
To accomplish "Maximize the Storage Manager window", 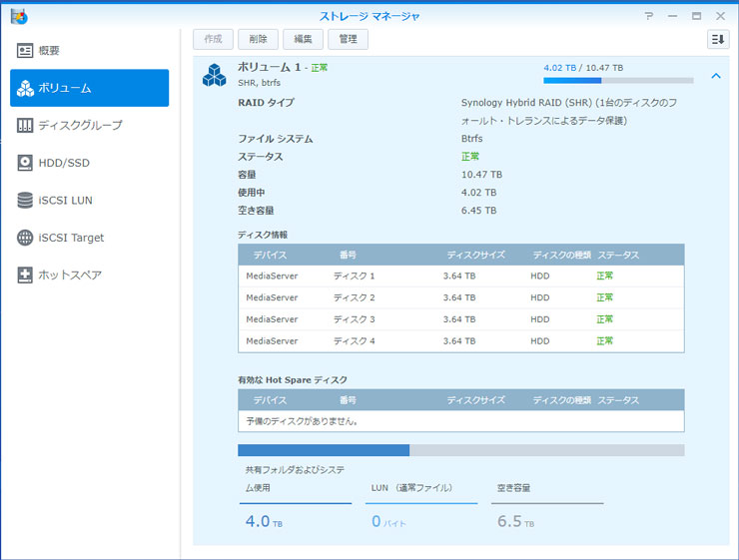I will click(697, 16).
